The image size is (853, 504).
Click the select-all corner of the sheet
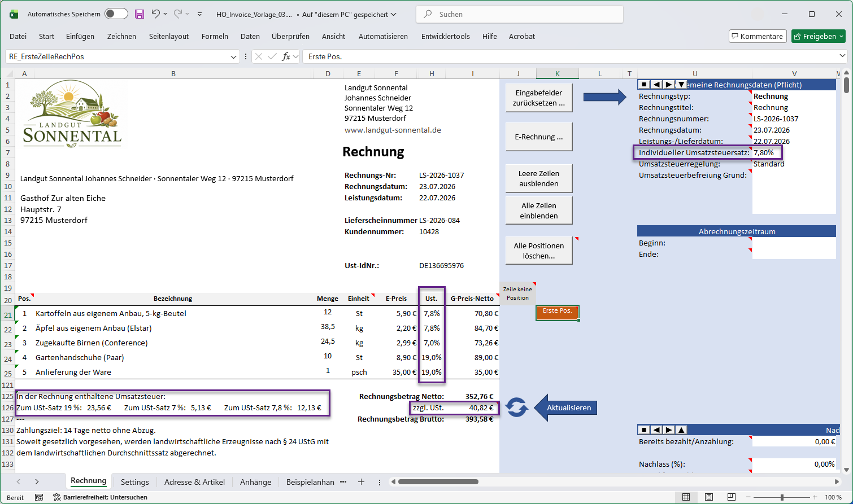coord(8,73)
